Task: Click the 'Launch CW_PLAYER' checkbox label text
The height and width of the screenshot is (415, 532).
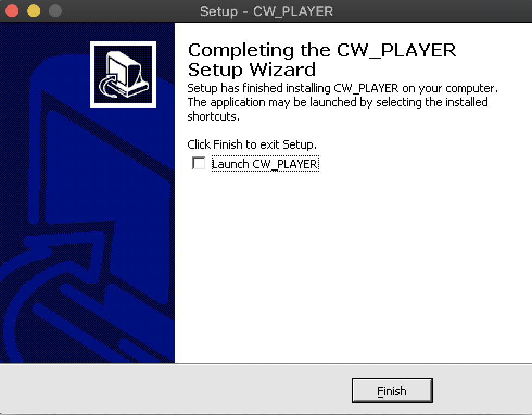Action: click(265, 164)
